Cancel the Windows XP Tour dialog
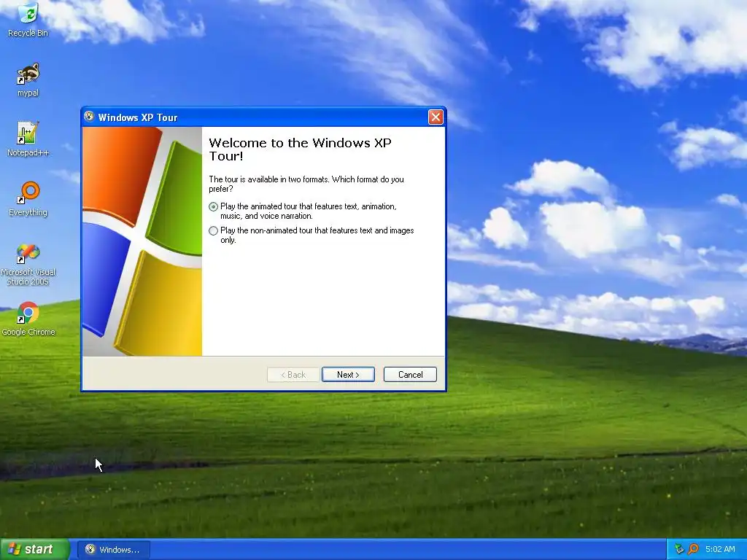 410,374
